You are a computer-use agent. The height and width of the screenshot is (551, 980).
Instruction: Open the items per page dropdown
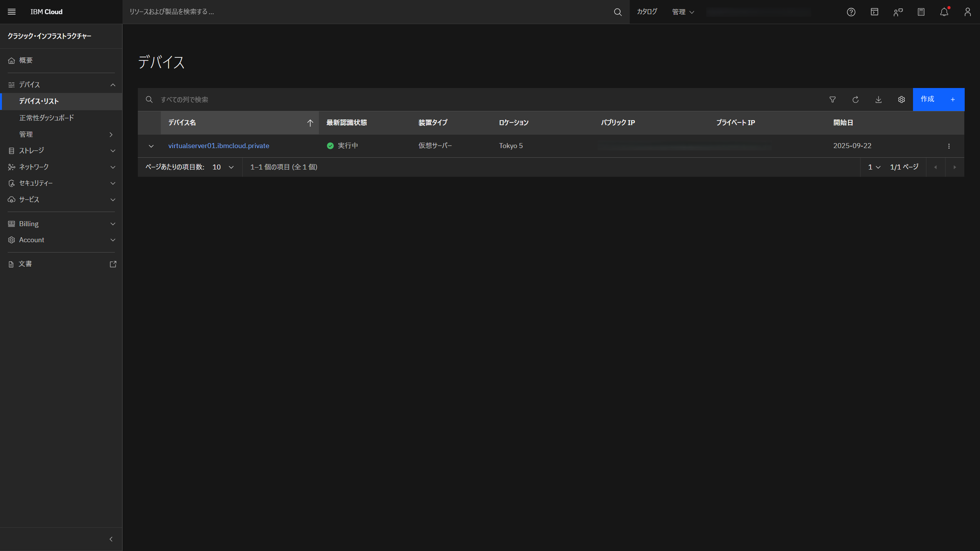coord(222,167)
